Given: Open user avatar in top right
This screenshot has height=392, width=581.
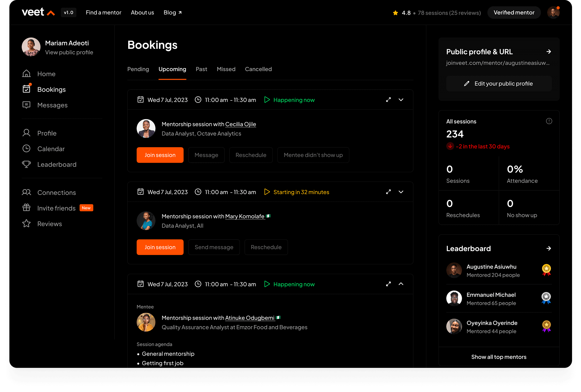Looking at the screenshot, I should [553, 13].
